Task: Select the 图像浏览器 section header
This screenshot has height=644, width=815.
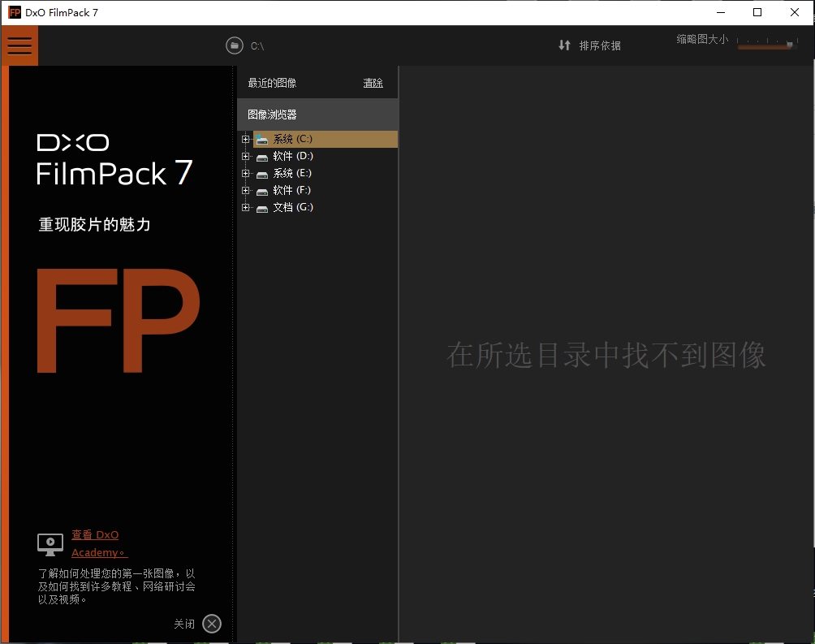Action: [317, 115]
